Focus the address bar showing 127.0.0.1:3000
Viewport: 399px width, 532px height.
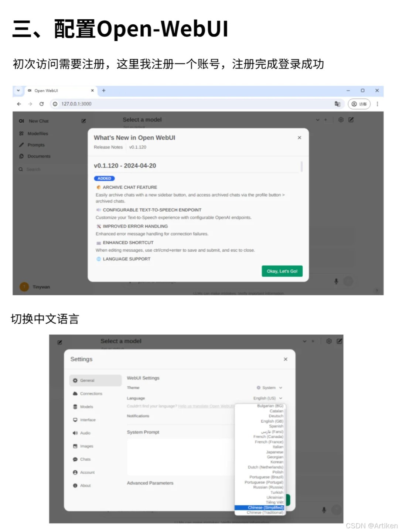(x=196, y=104)
